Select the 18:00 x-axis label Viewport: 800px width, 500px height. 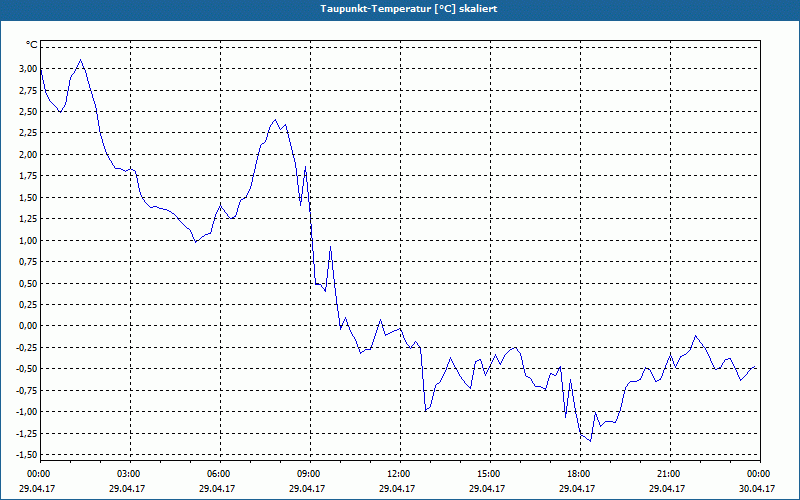(x=579, y=473)
